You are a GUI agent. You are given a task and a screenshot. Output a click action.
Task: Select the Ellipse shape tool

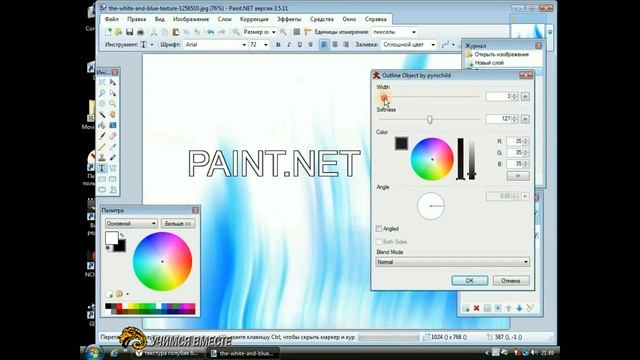pyautogui.click(x=102, y=189)
